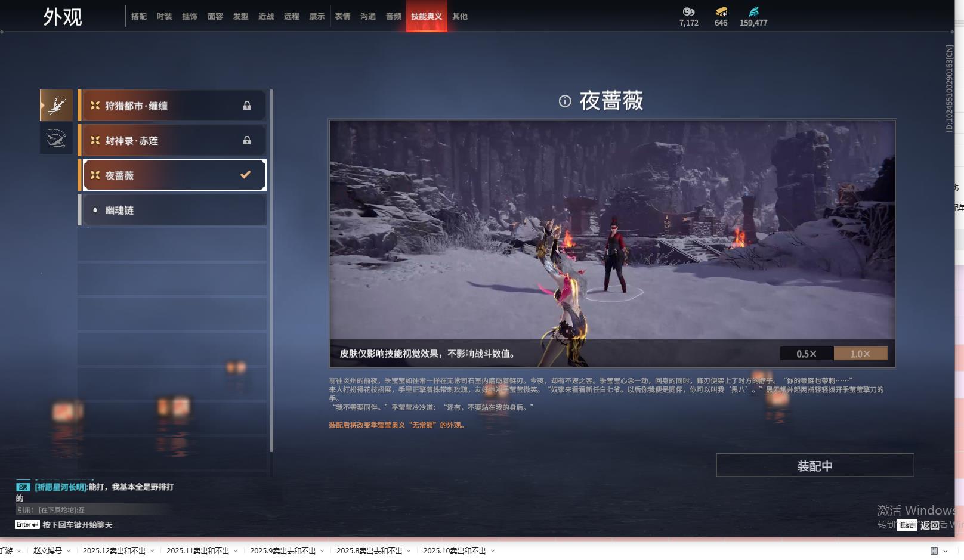Click the lock icon on 封神录·赤莲
Screen dimensions: 964x560
click(x=247, y=140)
